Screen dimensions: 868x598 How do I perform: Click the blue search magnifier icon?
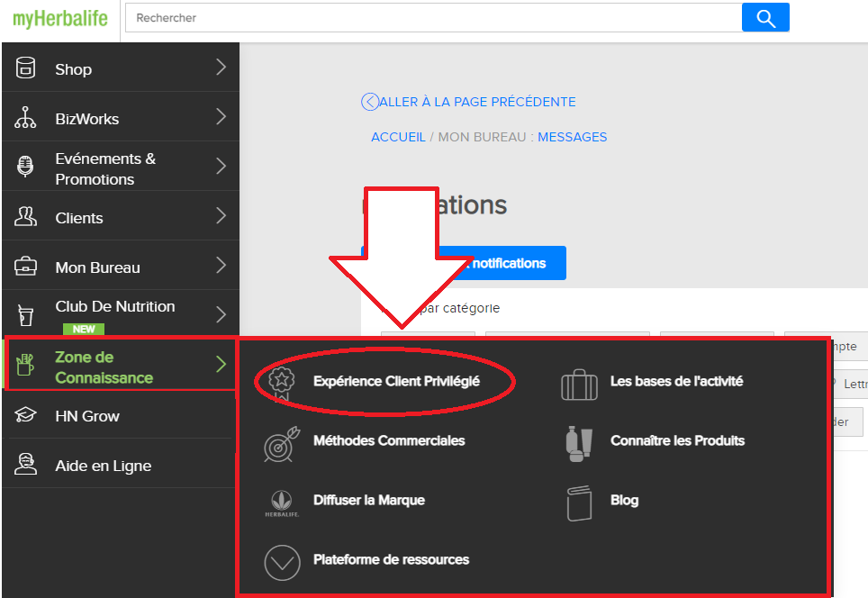(x=765, y=18)
